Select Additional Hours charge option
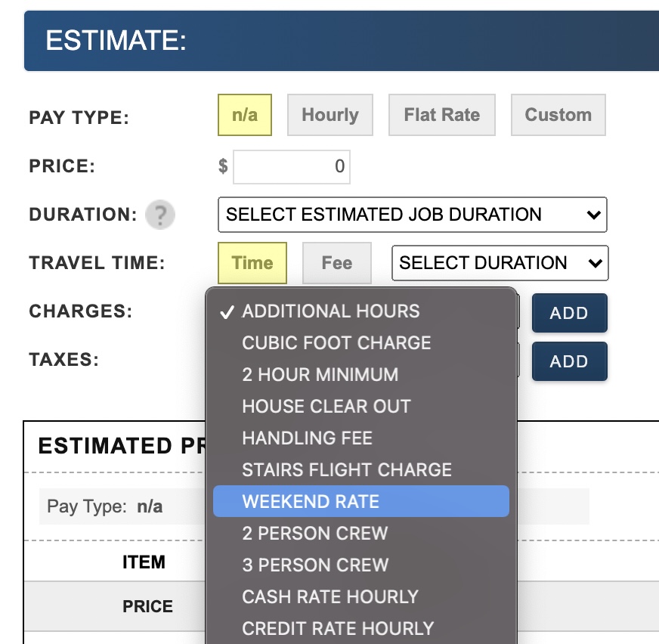Screen dimensions: 659x644 [361, 311]
